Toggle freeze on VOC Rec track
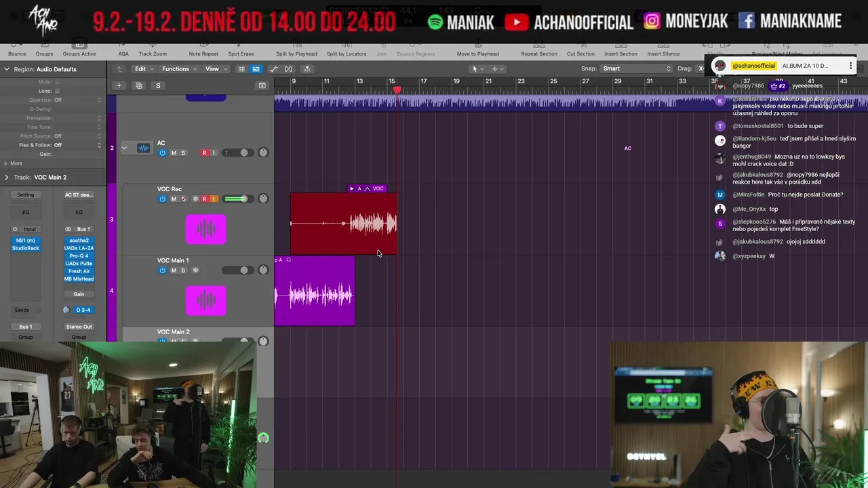Viewport: 868px width, 488px height. point(195,199)
